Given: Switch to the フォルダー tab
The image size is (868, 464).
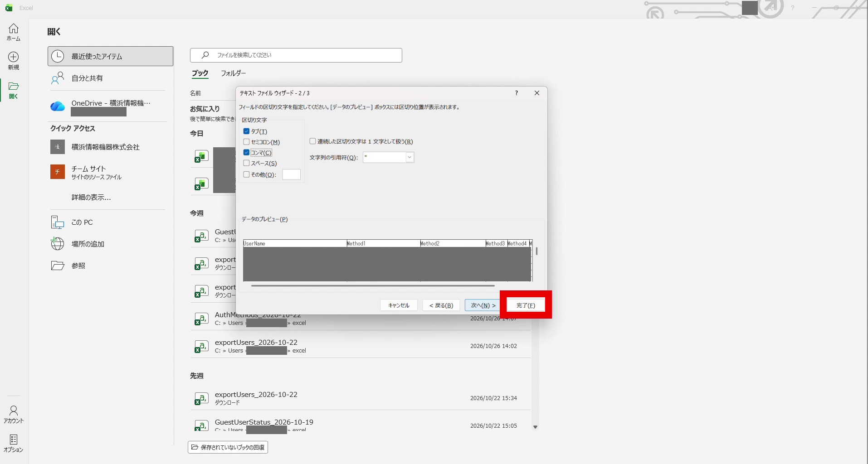Looking at the screenshot, I should click(x=234, y=73).
